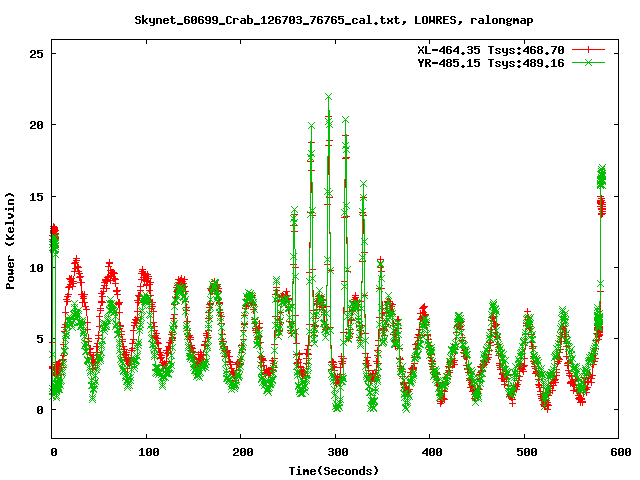The height and width of the screenshot is (480, 640).
Task: Click the red line sample in legend
Action: point(588,50)
